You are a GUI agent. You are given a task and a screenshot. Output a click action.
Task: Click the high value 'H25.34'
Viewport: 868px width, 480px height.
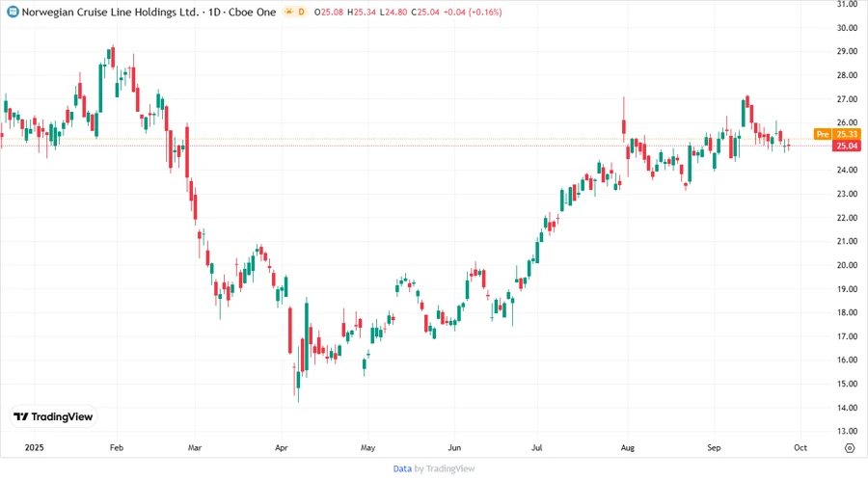click(x=362, y=13)
